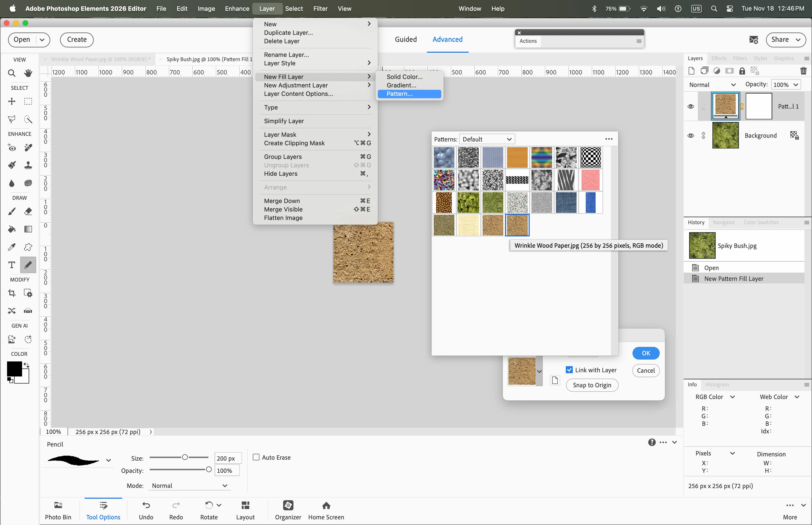Viewport: 812px width, 525px height.
Task: Enable Auto Erase checkbox
Action: [x=256, y=457]
